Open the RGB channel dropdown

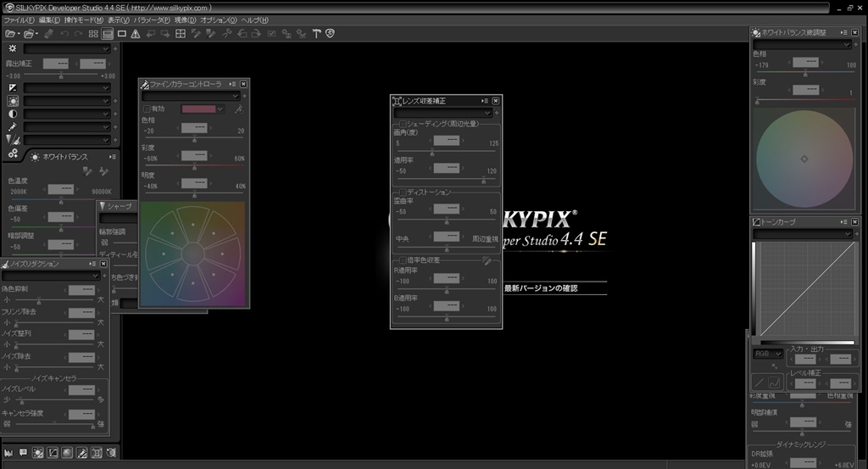[768, 354]
